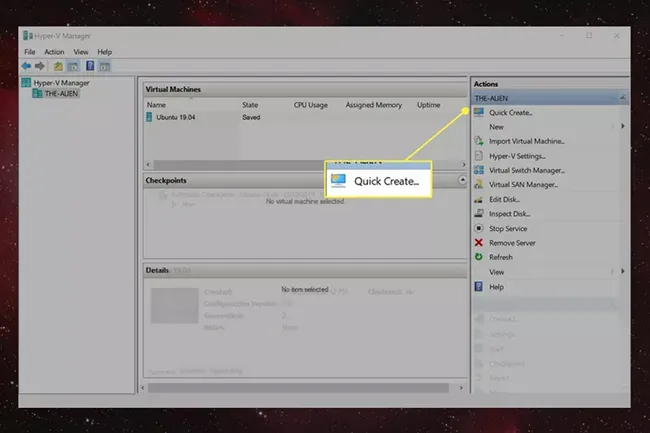Open the File menu
The image size is (650, 433).
30,52
